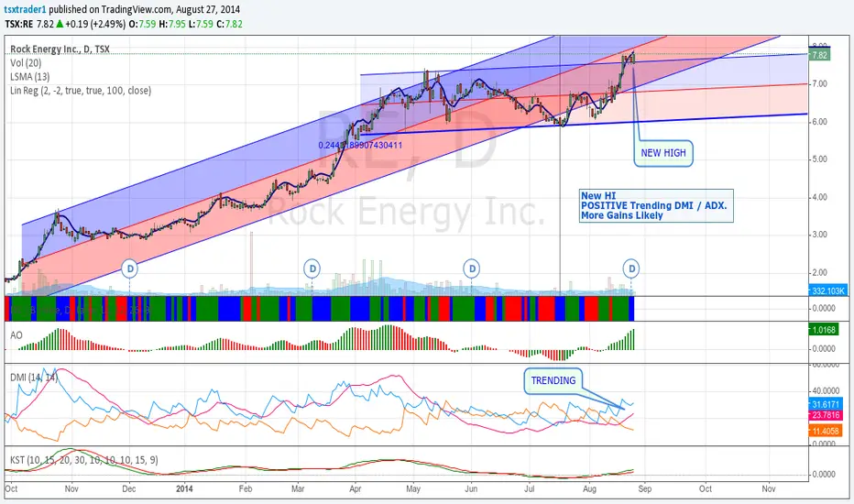Click the 11.4058 DMI value tag

825,431
